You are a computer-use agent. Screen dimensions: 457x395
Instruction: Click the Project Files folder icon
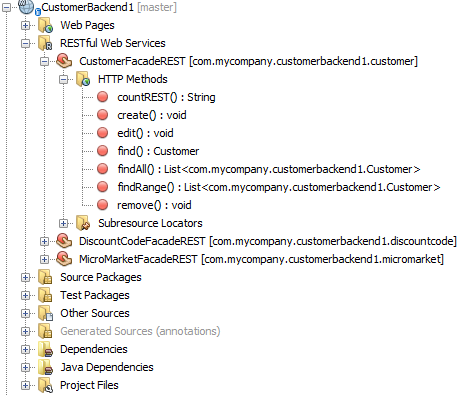tap(45, 385)
